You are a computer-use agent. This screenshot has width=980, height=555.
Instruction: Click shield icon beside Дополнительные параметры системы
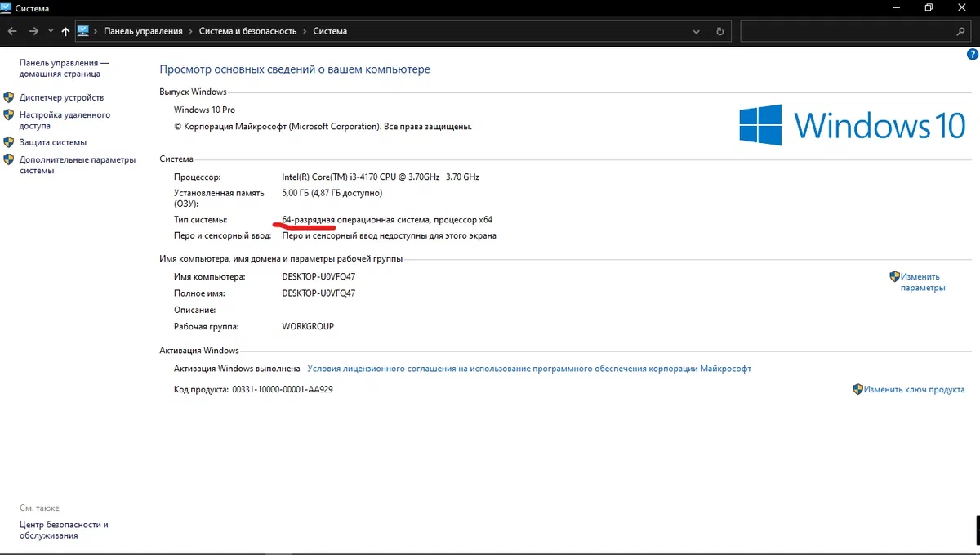tap(9, 160)
